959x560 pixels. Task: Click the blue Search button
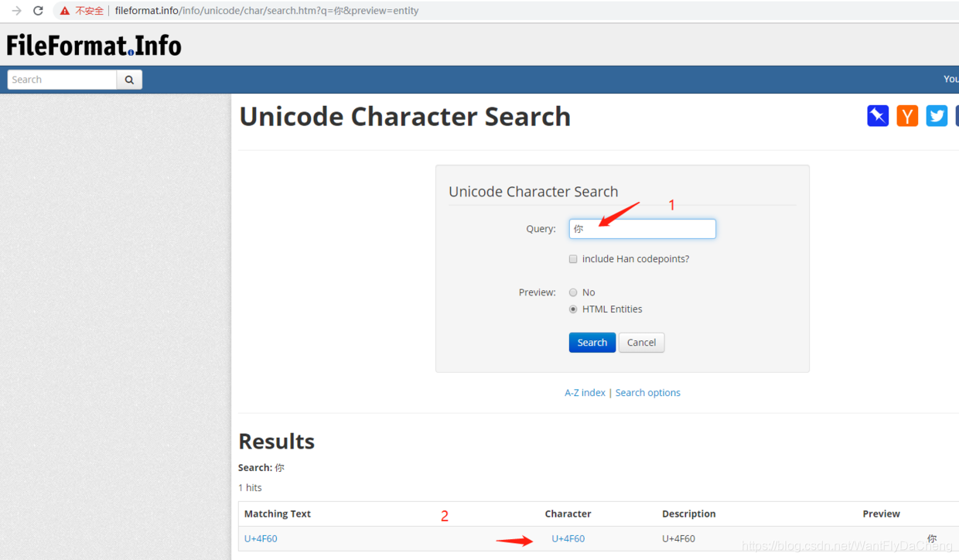pos(592,343)
